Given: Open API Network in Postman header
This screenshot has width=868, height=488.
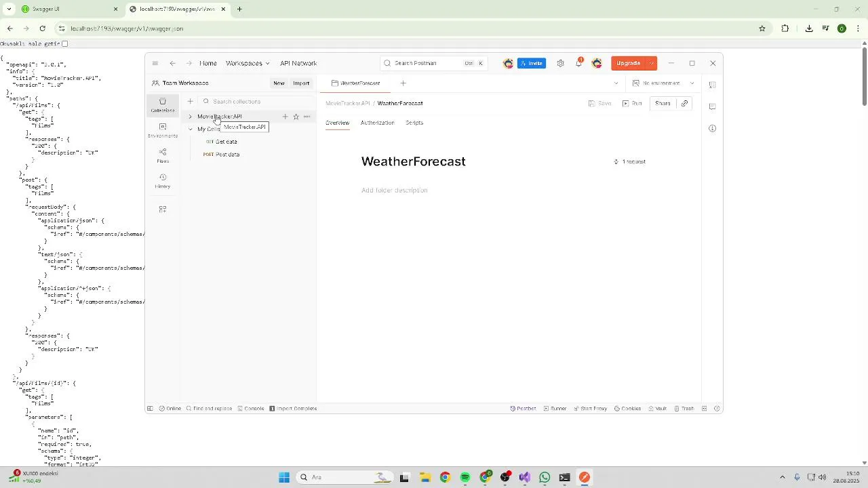Looking at the screenshot, I should click(x=298, y=63).
